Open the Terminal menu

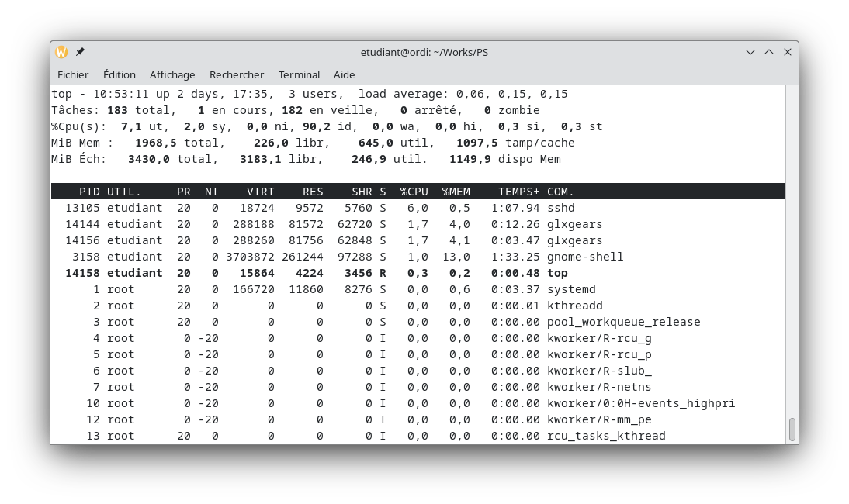pos(299,74)
